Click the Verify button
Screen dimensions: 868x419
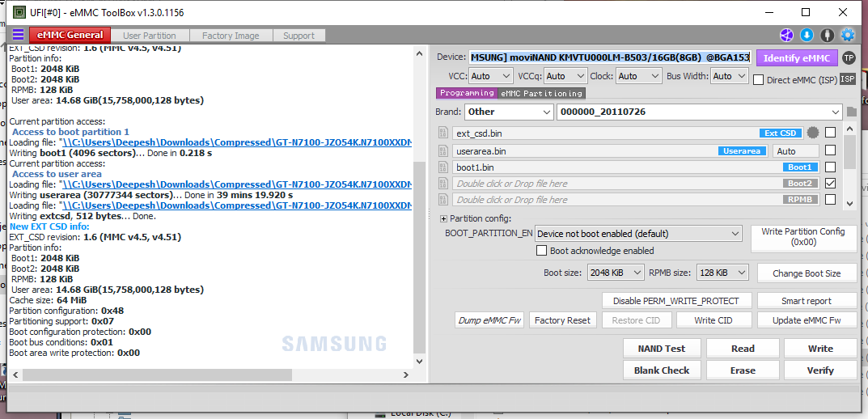point(820,370)
